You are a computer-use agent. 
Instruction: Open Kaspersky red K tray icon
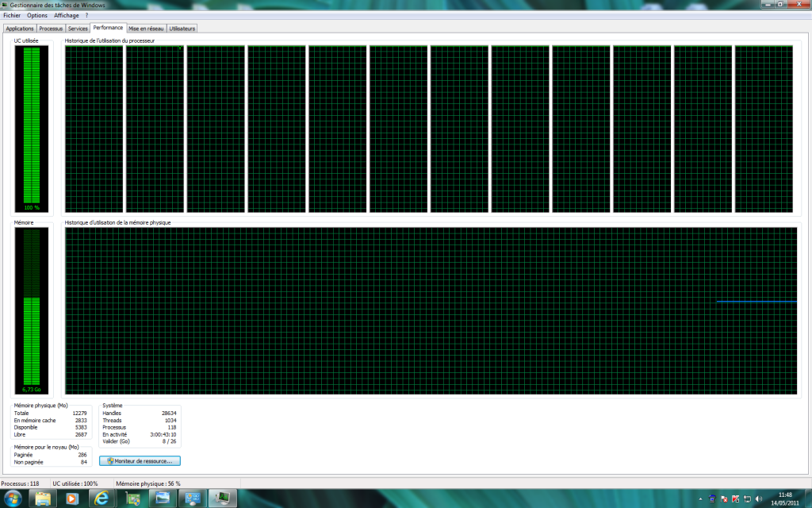(x=735, y=499)
